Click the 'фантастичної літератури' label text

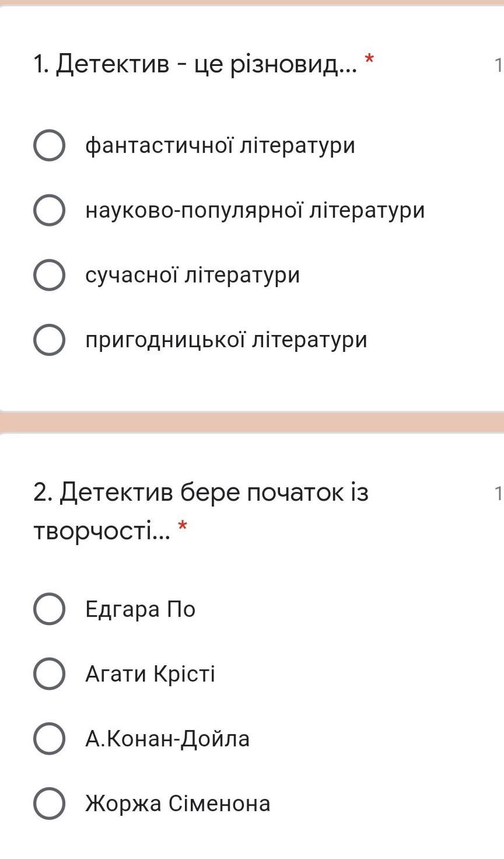[x=220, y=145]
